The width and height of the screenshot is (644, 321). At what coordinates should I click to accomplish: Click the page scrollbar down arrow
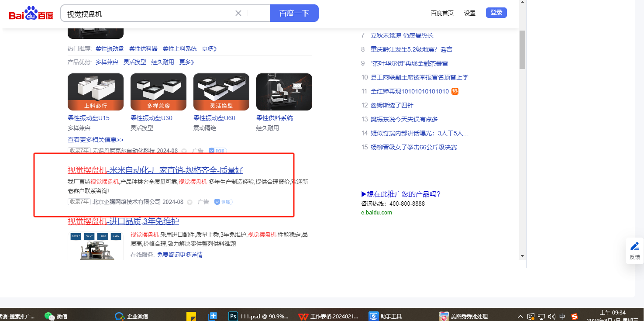(x=522, y=256)
